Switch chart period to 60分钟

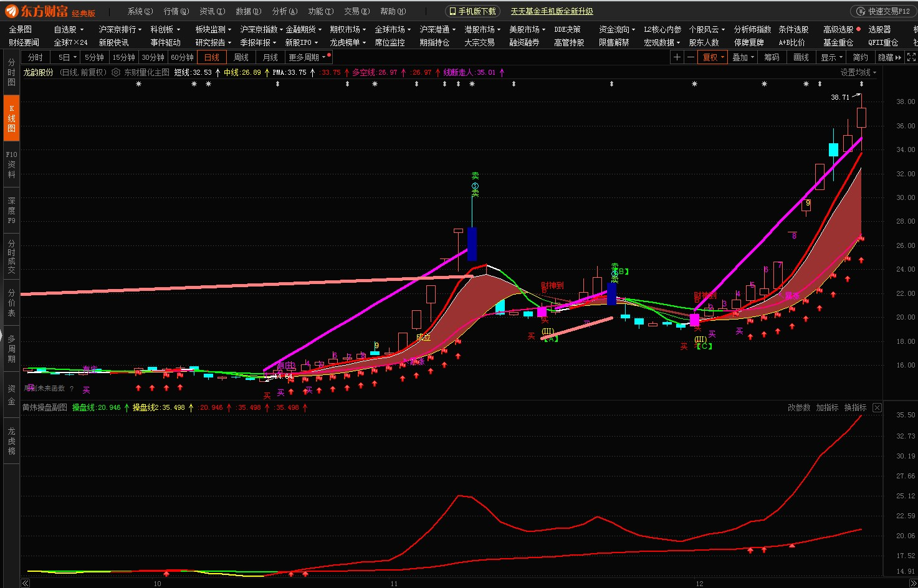point(182,57)
